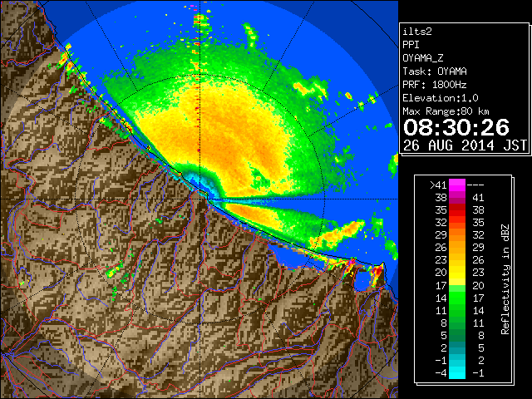
Task: Click the orange 29 dBZ legend swatch
Action: tap(457, 235)
